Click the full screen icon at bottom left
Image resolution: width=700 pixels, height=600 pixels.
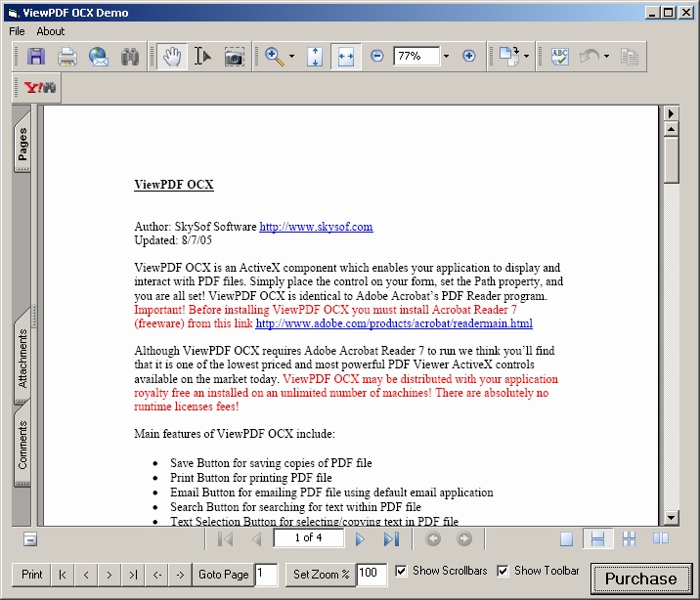(x=30, y=539)
